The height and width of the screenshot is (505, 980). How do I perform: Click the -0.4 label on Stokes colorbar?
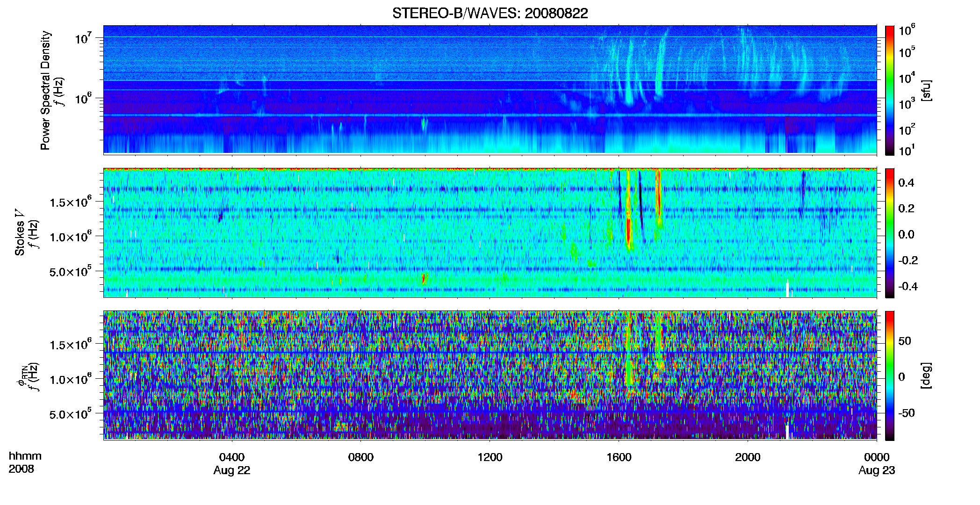click(x=908, y=286)
